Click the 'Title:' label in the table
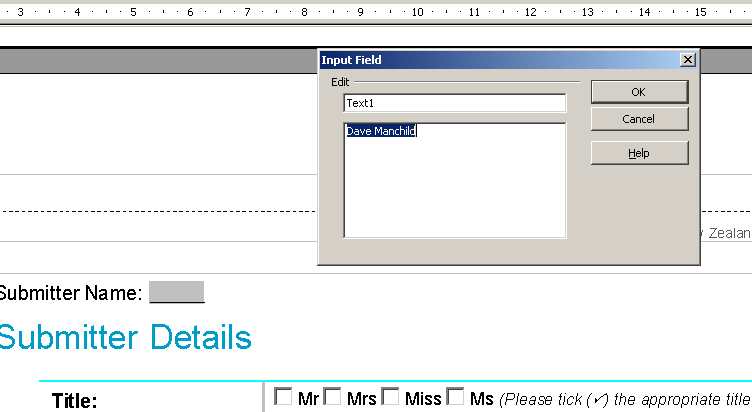752x412 pixels. 75,401
